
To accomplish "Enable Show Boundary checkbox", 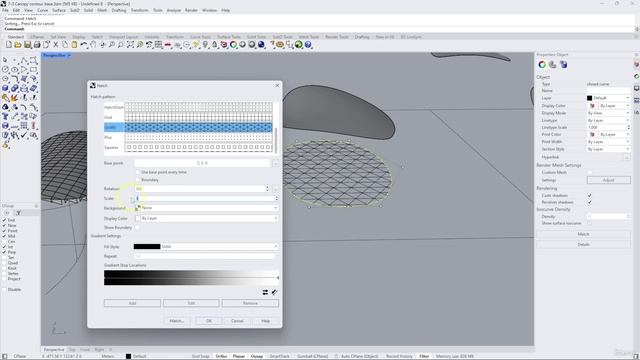I will click(138, 227).
